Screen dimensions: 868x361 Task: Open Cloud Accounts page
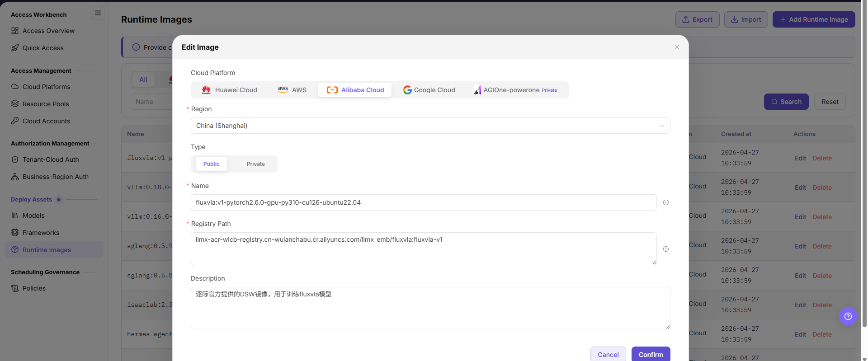click(x=46, y=121)
